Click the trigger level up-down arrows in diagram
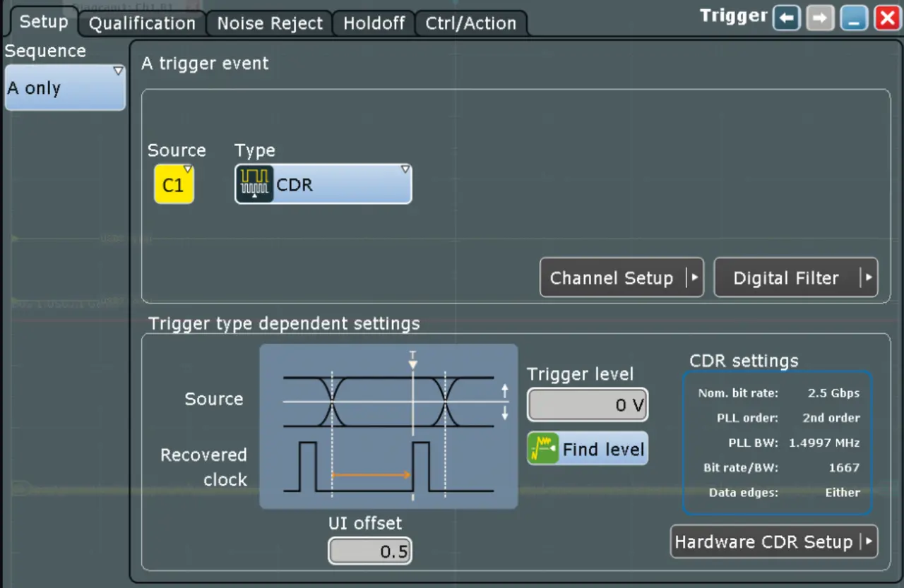The image size is (904, 588). [504, 402]
